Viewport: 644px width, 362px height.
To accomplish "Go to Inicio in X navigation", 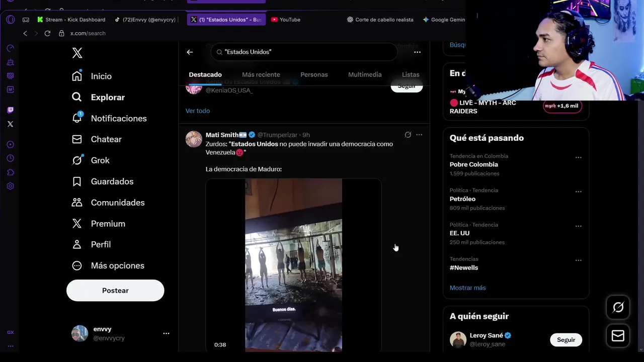I will click(92, 76).
